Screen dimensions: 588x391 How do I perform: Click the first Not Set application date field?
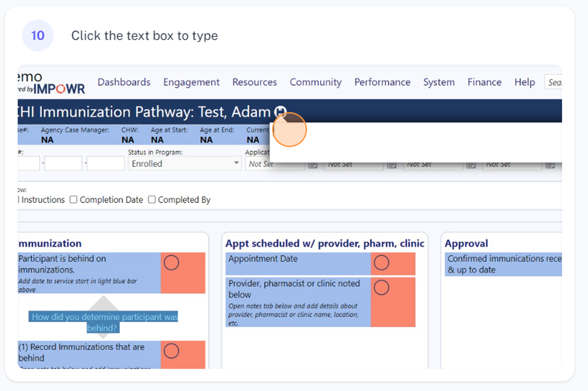(274, 164)
